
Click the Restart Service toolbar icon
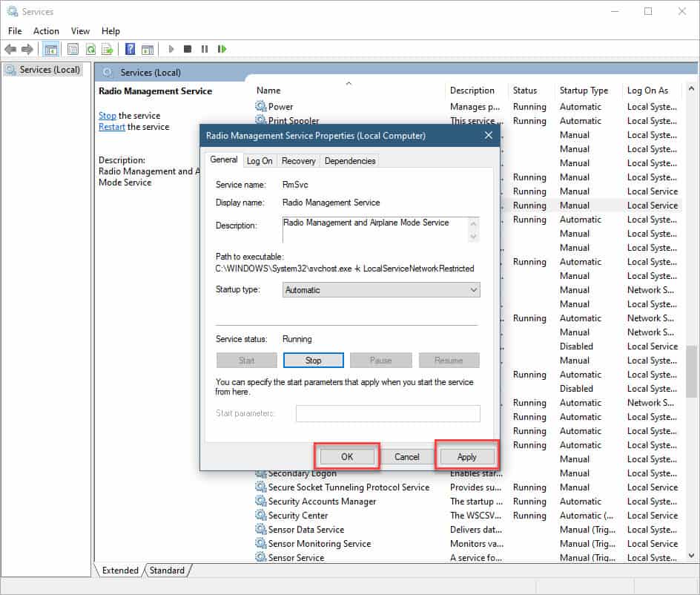[x=222, y=49]
